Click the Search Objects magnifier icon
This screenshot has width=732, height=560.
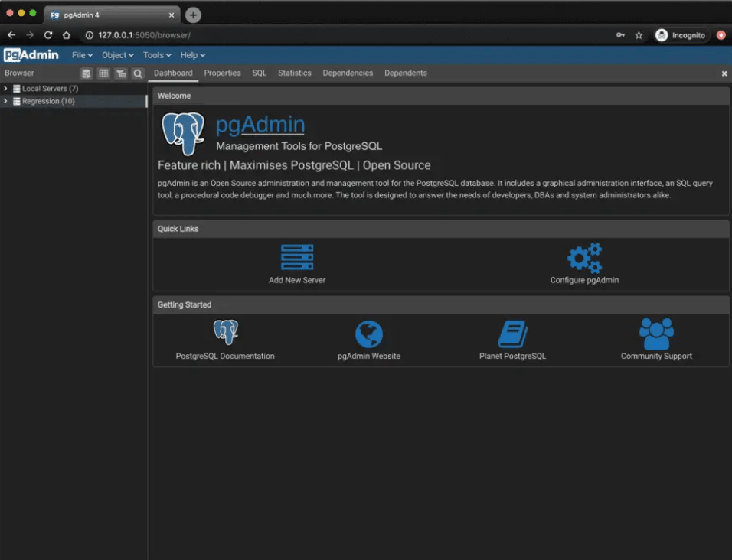(138, 73)
